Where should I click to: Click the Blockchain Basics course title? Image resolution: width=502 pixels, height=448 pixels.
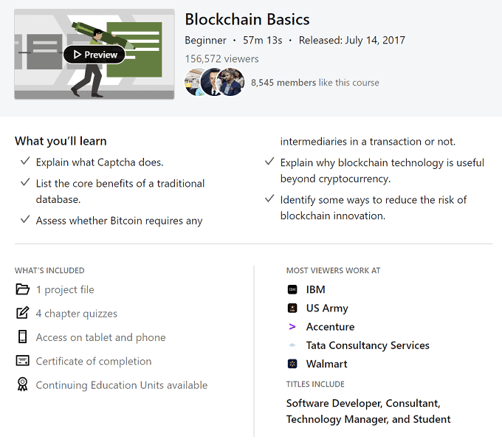pos(247,19)
